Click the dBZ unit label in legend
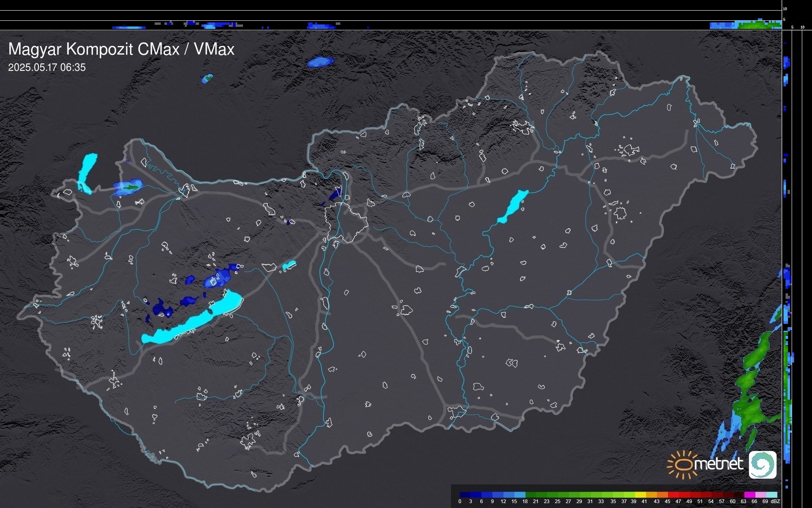 pyautogui.click(x=775, y=501)
